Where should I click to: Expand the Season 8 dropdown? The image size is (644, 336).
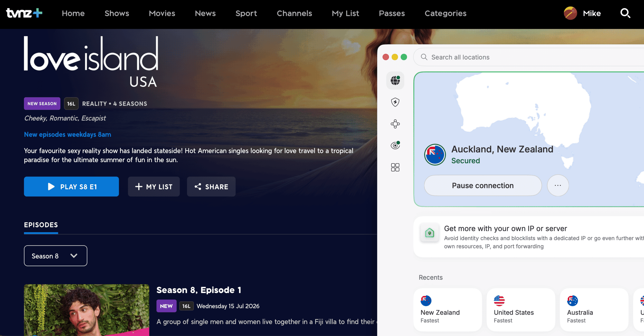pyautogui.click(x=56, y=256)
